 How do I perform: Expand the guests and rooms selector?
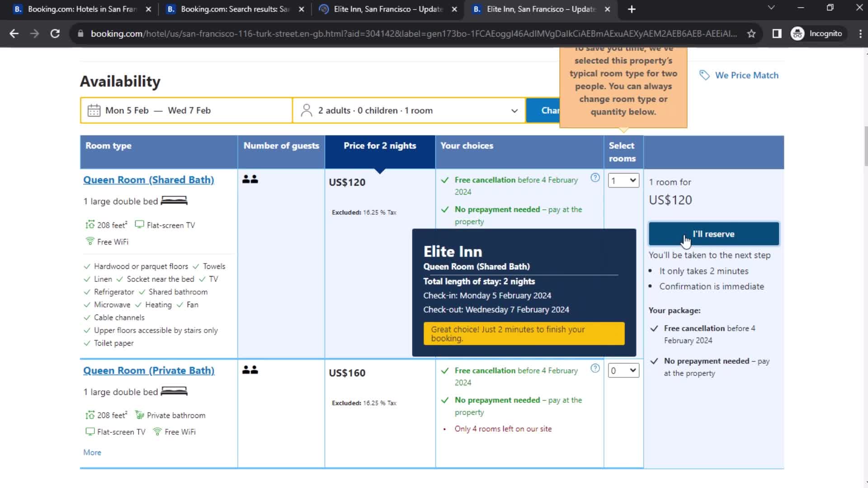click(x=409, y=110)
